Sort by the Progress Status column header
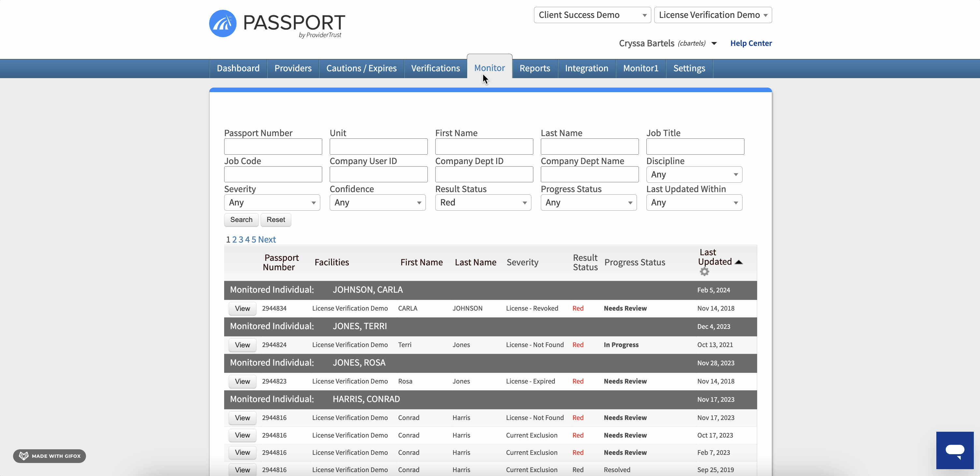 click(x=635, y=262)
